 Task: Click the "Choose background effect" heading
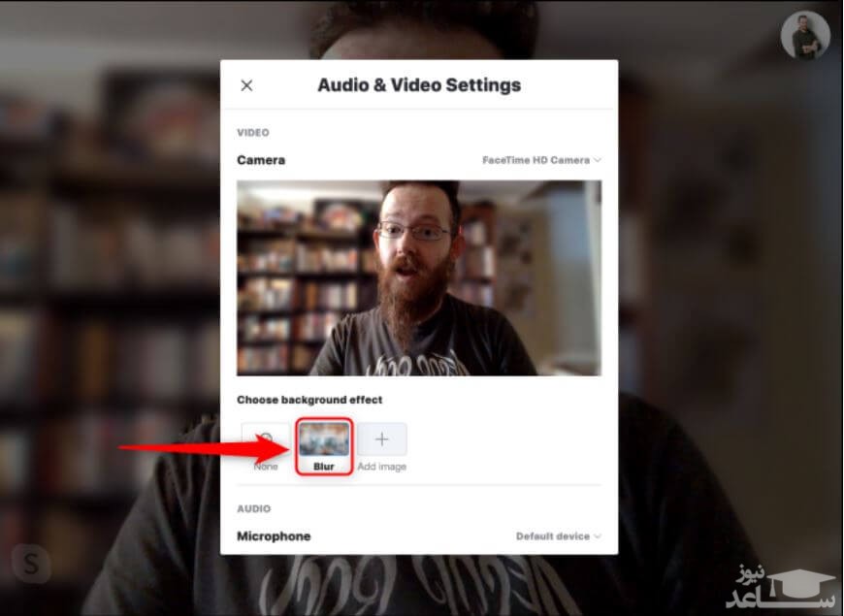point(309,400)
